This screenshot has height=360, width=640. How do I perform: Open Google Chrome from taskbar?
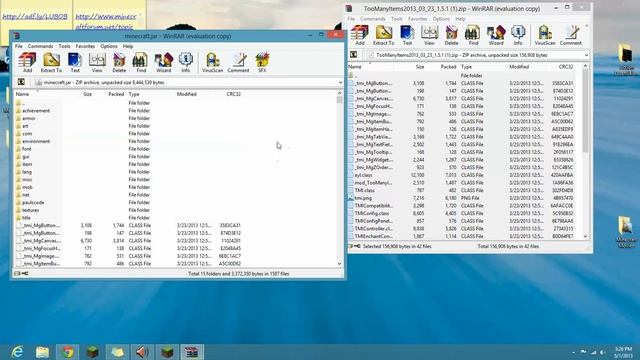(68, 351)
